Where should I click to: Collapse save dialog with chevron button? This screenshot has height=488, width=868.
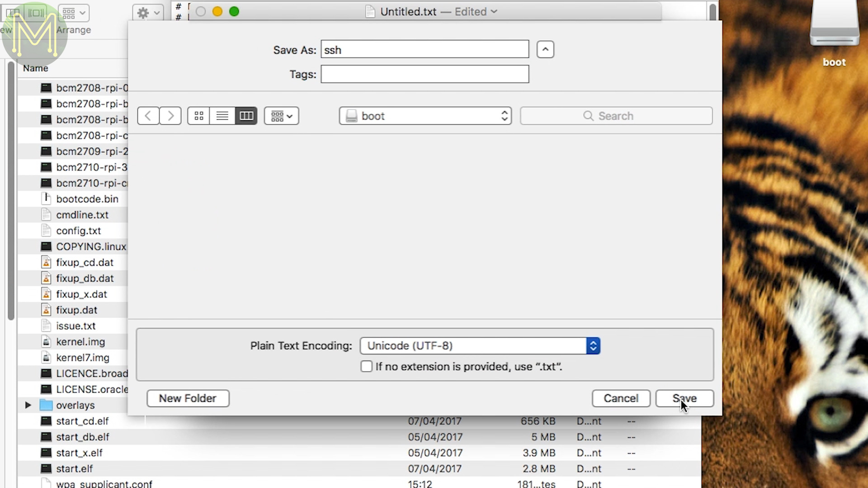[x=545, y=50]
